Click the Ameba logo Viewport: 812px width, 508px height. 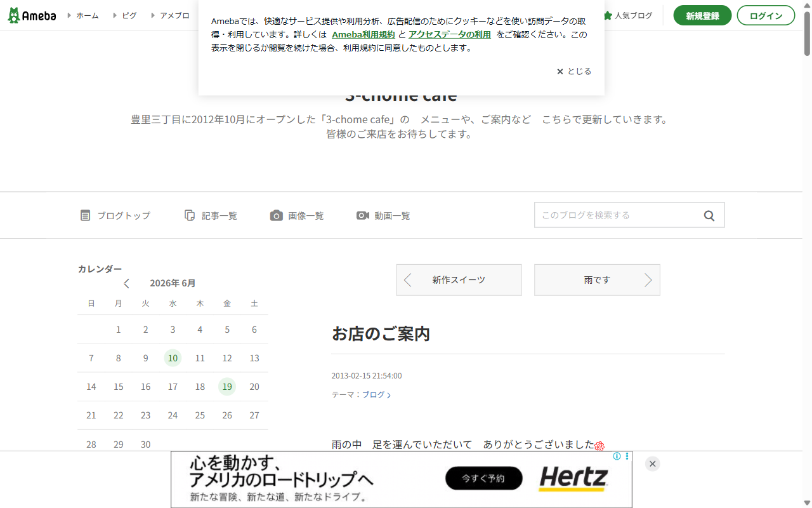point(32,15)
